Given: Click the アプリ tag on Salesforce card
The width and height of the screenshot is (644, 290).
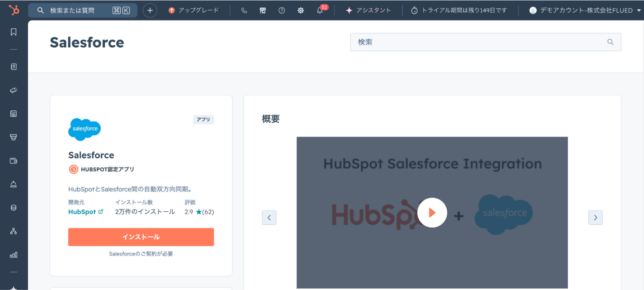Looking at the screenshot, I should (x=203, y=119).
